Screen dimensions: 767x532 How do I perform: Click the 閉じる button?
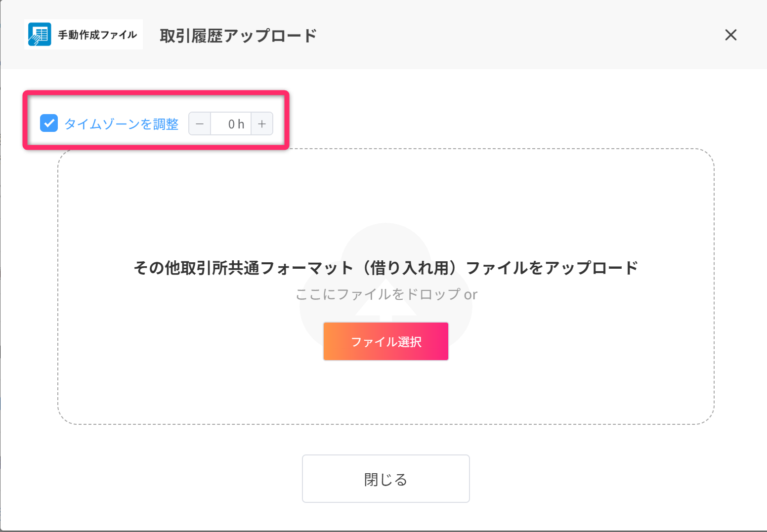(386, 479)
